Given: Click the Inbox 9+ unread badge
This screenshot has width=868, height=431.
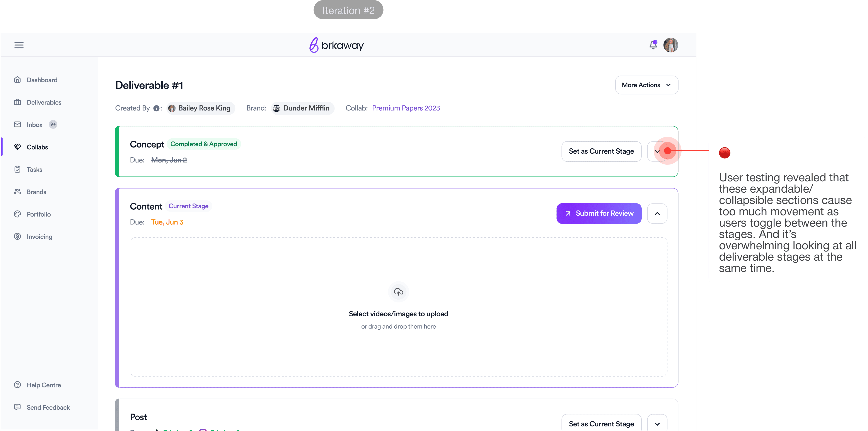Looking at the screenshot, I should tap(53, 124).
